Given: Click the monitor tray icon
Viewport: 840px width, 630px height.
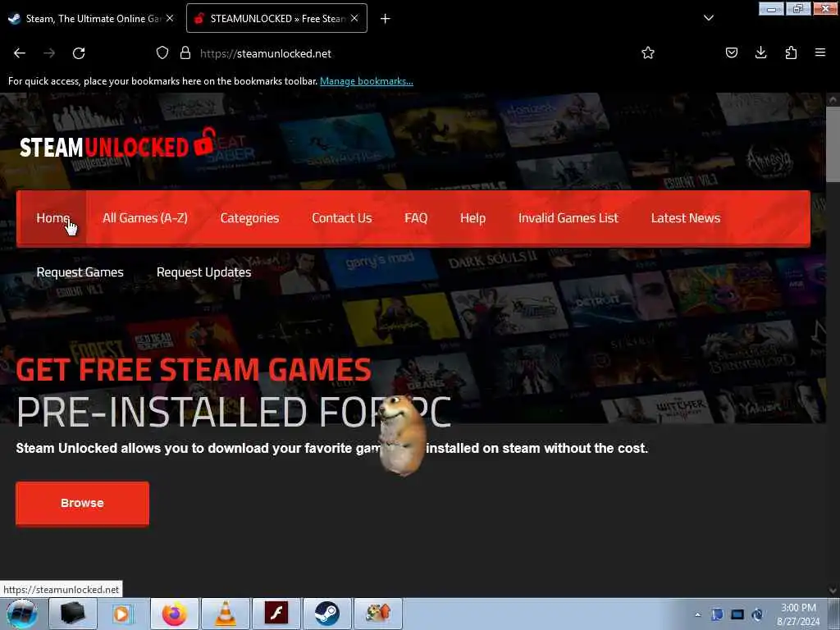Looking at the screenshot, I should pyautogui.click(x=737, y=614).
